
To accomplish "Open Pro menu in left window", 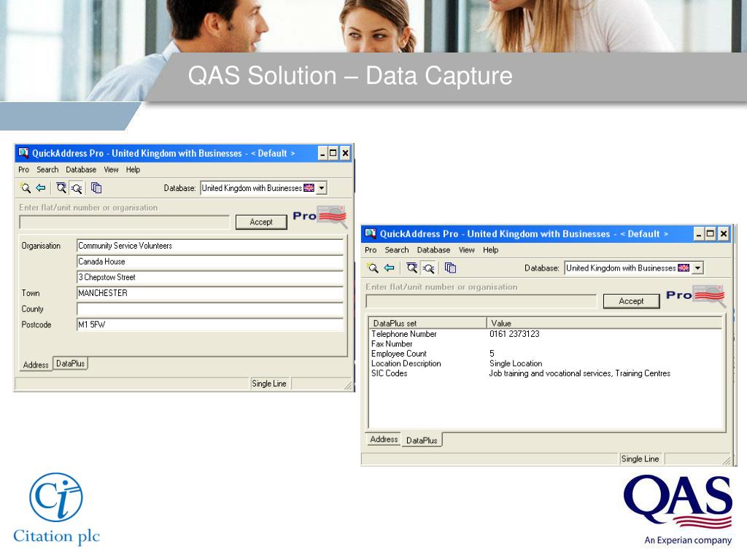I will tap(24, 169).
